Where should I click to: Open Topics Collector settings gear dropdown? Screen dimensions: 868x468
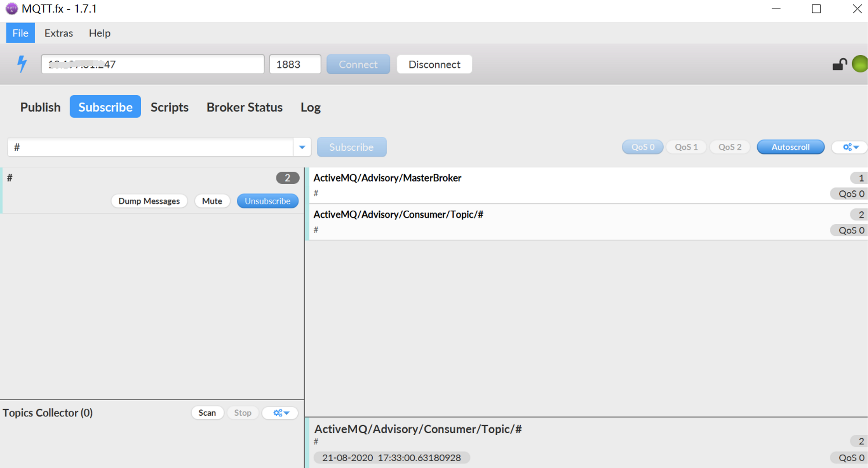[x=280, y=413]
